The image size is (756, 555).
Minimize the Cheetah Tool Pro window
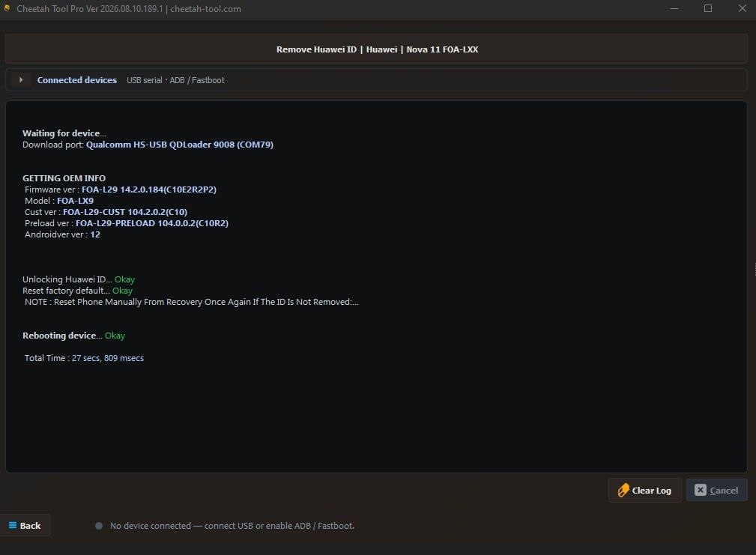(x=674, y=9)
